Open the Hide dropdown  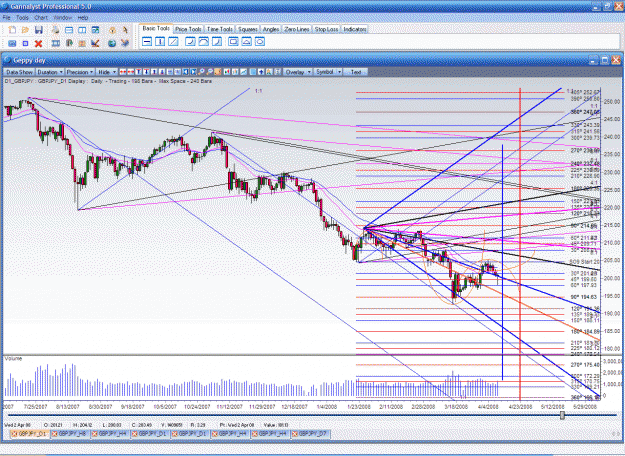click(x=106, y=72)
